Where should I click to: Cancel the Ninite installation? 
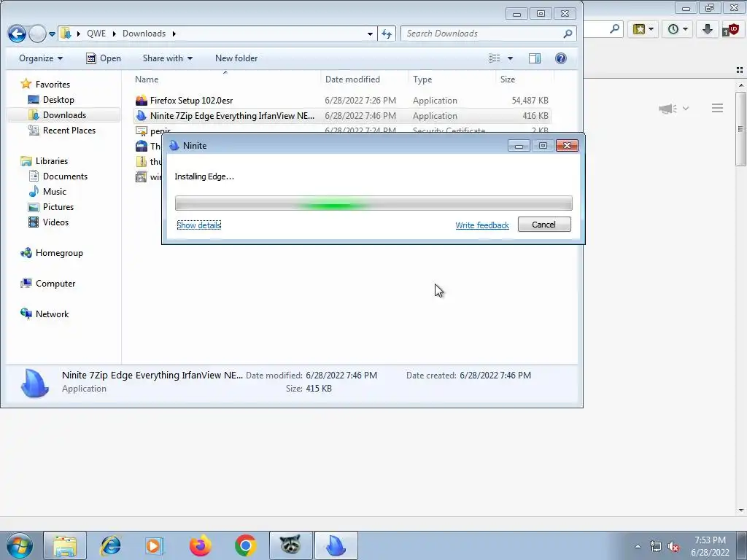(544, 225)
